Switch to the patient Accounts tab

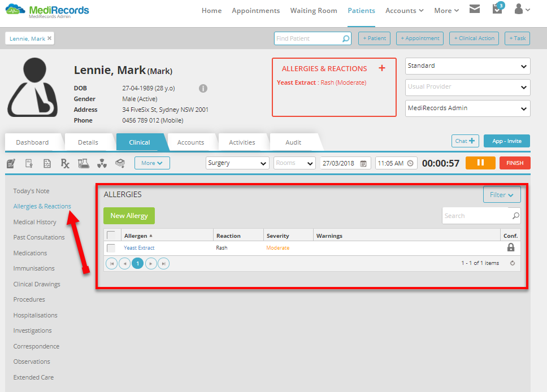(x=190, y=142)
